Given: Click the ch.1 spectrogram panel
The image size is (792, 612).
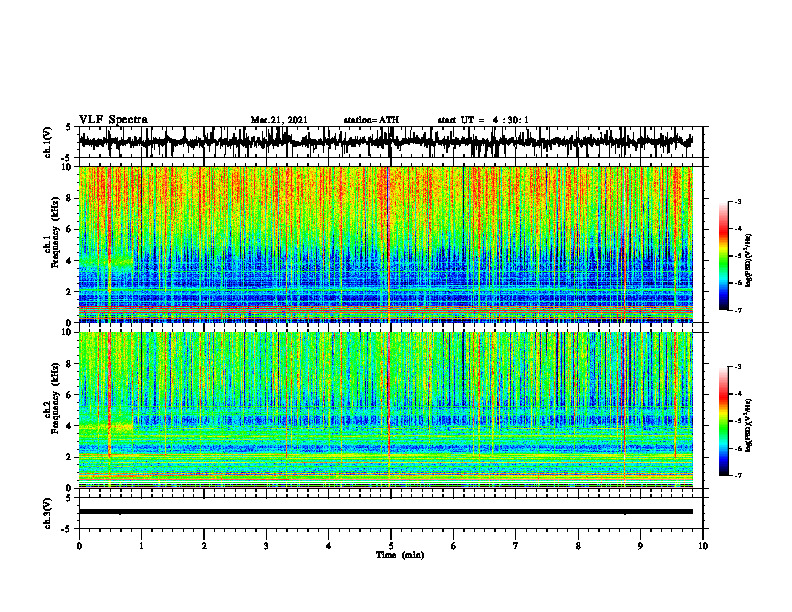Looking at the screenshot, I should point(385,244).
